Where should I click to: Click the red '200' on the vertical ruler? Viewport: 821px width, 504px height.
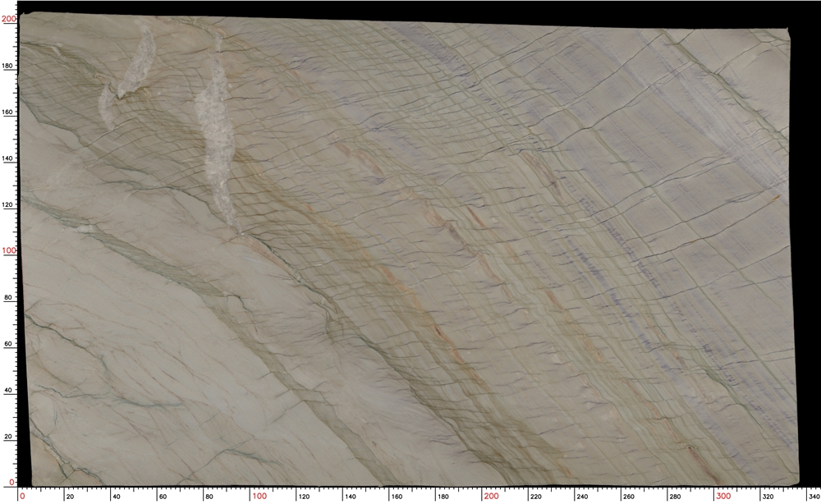(x=9, y=19)
